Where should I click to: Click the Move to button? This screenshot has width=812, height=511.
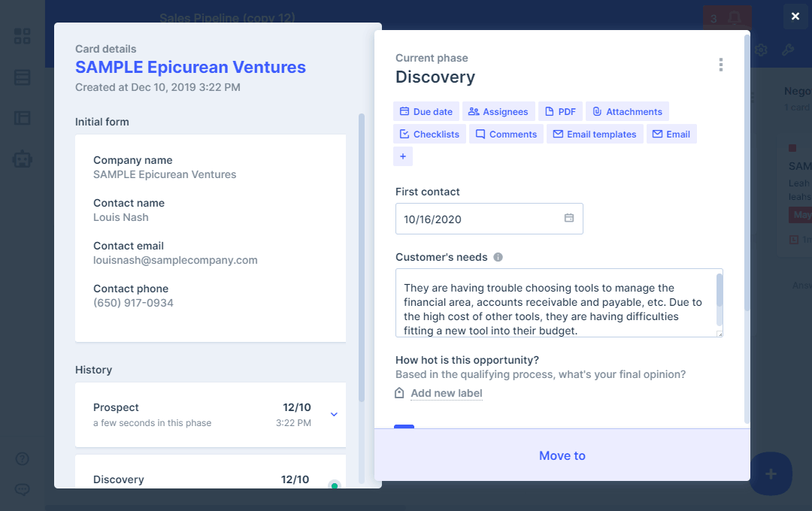tap(562, 455)
